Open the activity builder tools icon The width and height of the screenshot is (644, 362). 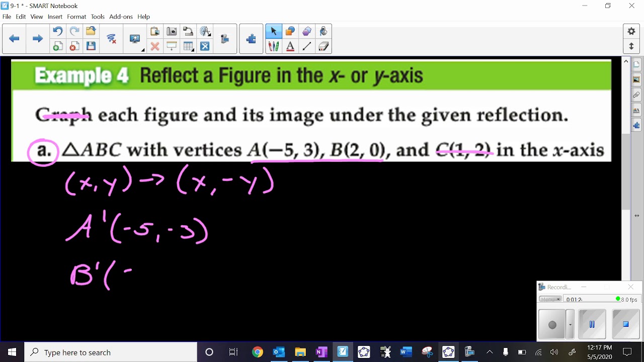click(205, 46)
